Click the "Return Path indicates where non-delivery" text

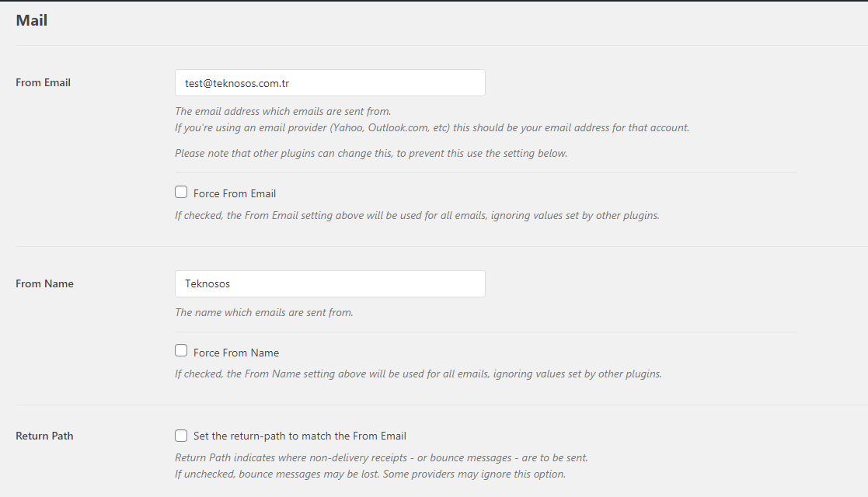pyautogui.click(x=382, y=457)
